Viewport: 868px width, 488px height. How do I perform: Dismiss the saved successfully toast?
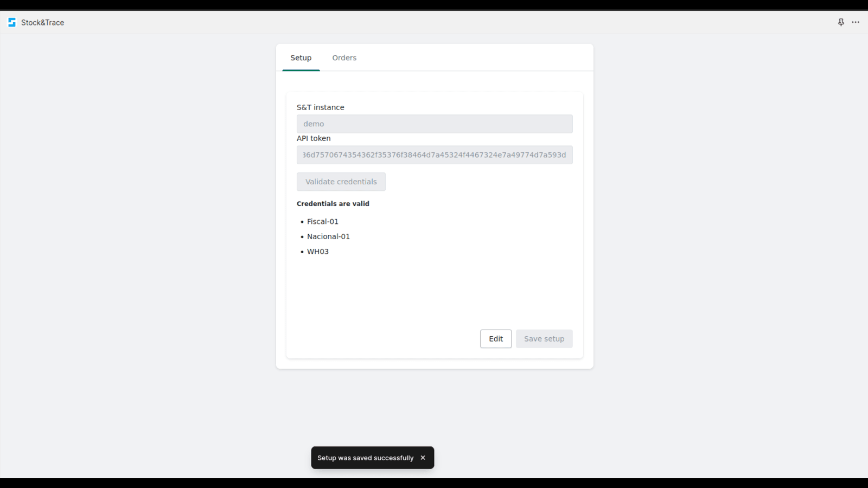click(423, 458)
